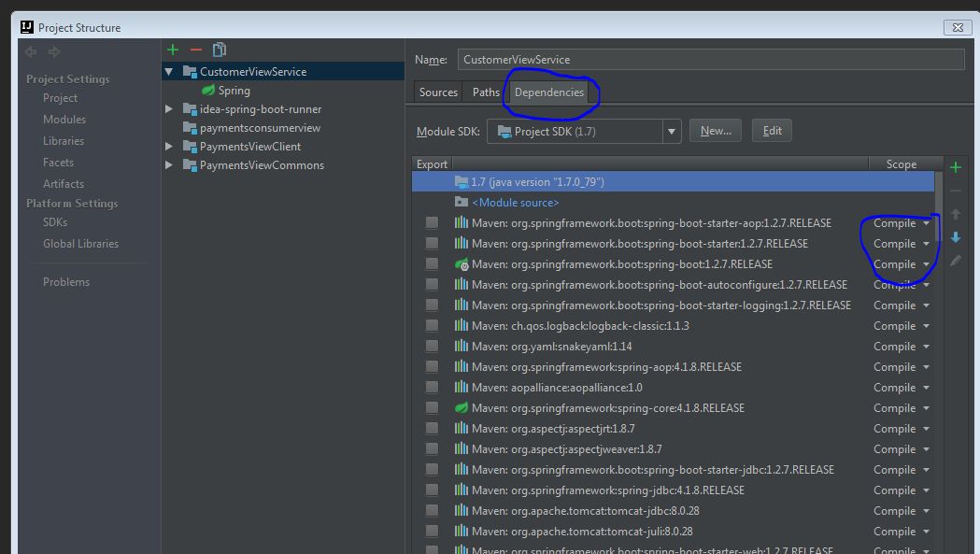Click the module icon of PaymentsViewClient
The width and height of the screenshot is (980, 554).
click(x=190, y=147)
